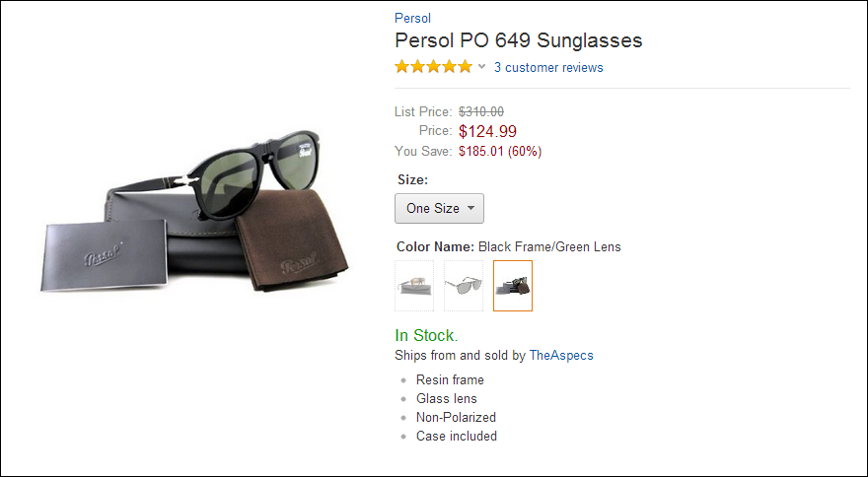Select the highlighted Black Frame/Green Lens swatch

(x=513, y=286)
